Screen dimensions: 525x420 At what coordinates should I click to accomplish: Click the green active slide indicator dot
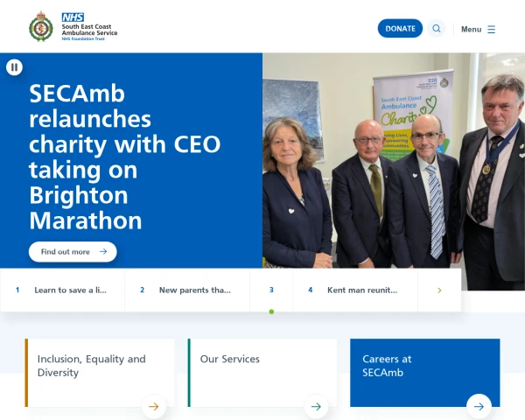coord(271,311)
